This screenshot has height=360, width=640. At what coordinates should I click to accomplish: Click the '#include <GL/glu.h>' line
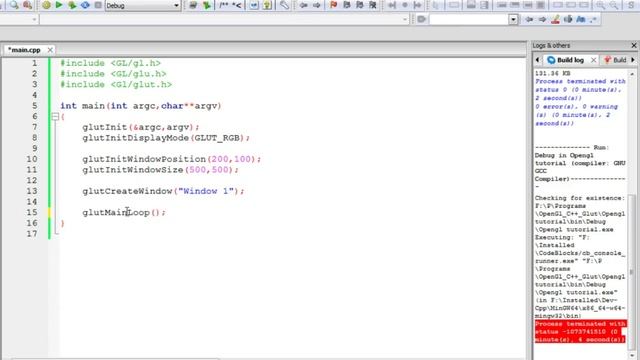(x=113, y=73)
